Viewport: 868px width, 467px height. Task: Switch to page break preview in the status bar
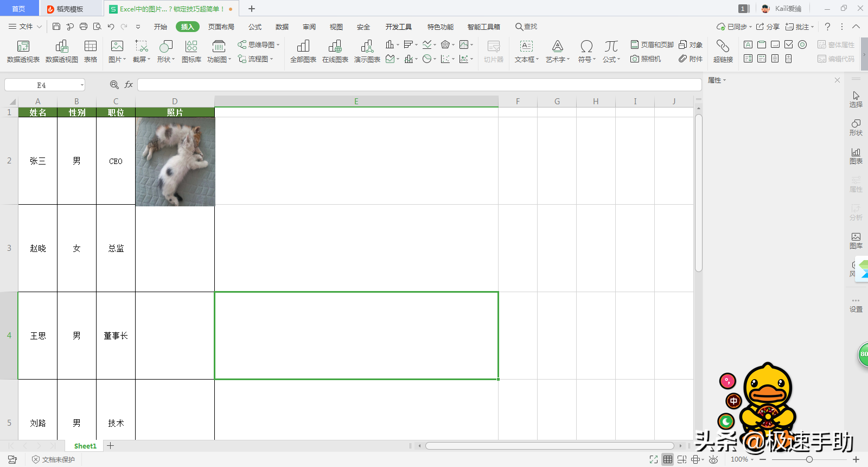coord(682,459)
